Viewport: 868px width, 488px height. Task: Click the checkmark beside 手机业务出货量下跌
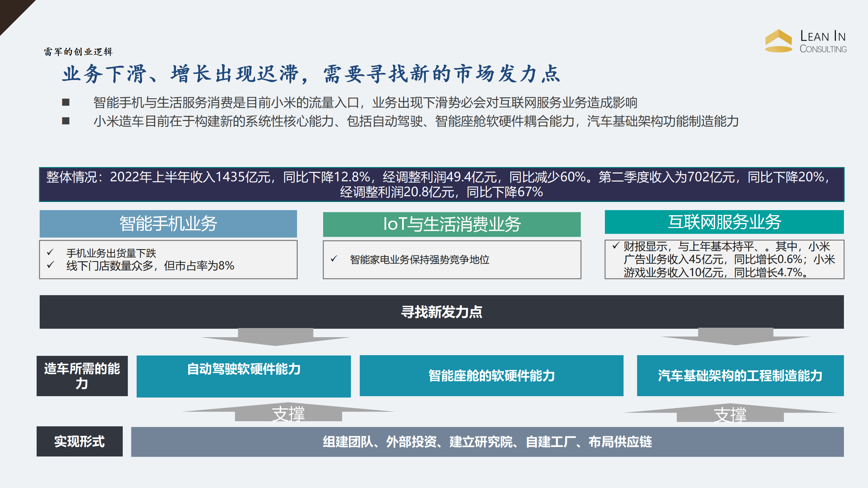pyautogui.click(x=50, y=252)
